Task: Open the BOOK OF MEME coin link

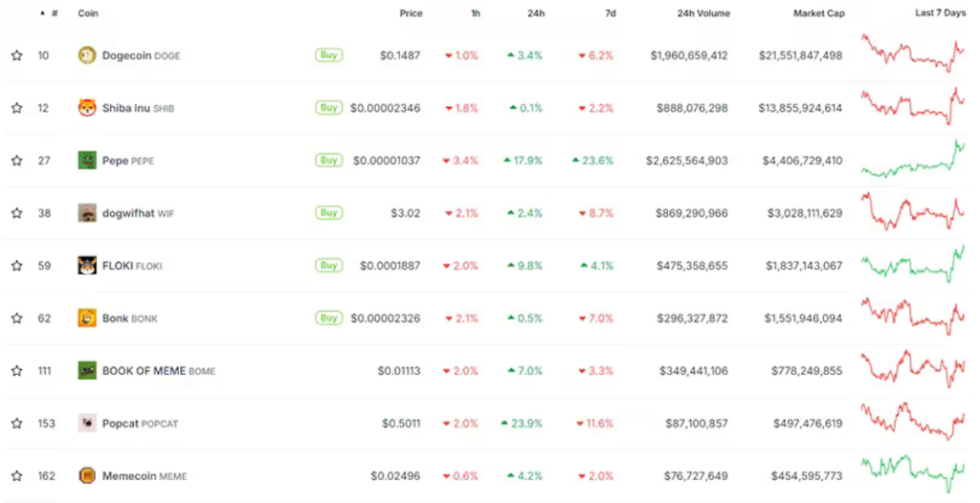Action: (x=144, y=371)
